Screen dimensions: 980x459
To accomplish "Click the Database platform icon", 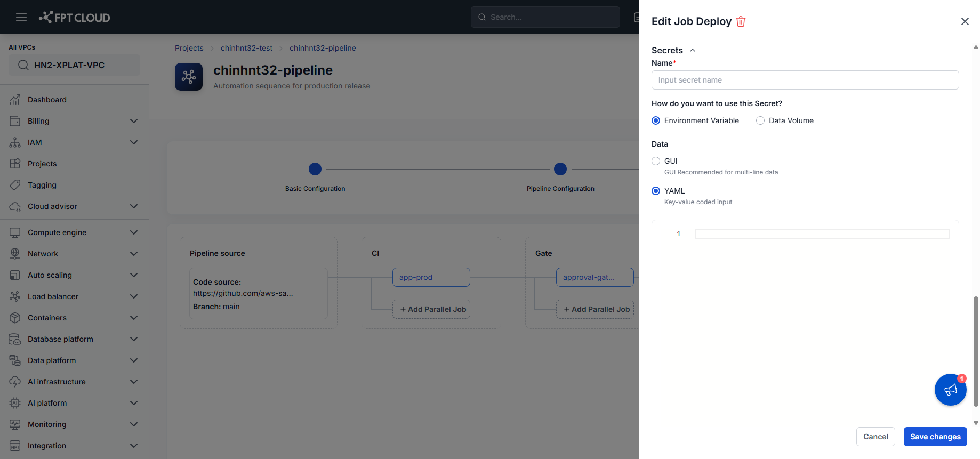I will (15, 339).
